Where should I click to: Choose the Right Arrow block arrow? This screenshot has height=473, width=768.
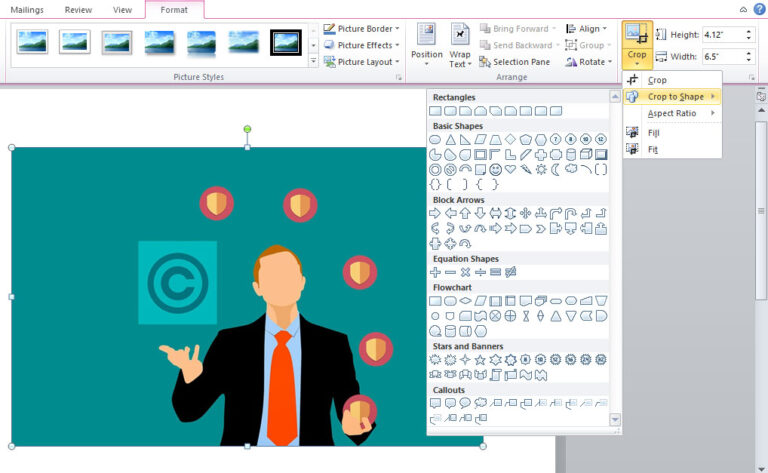click(x=435, y=213)
